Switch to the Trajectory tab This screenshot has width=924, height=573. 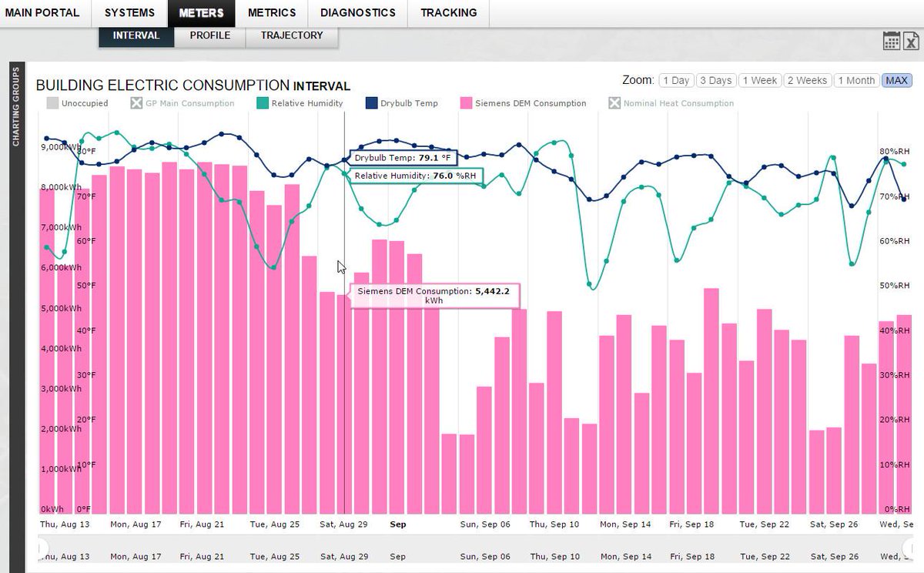coord(292,35)
